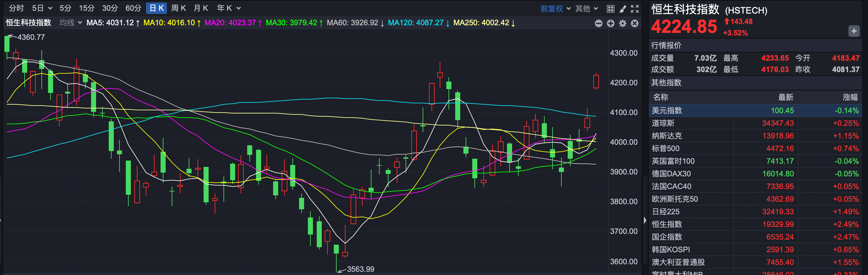Select the brush drawing tool
The image size is (868, 275).
point(623,9)
